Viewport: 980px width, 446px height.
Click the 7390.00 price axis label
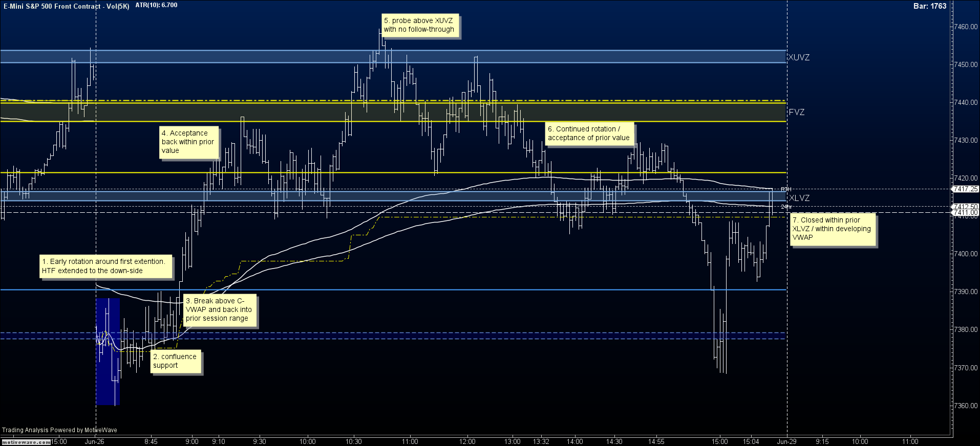(x=966, y=292)
